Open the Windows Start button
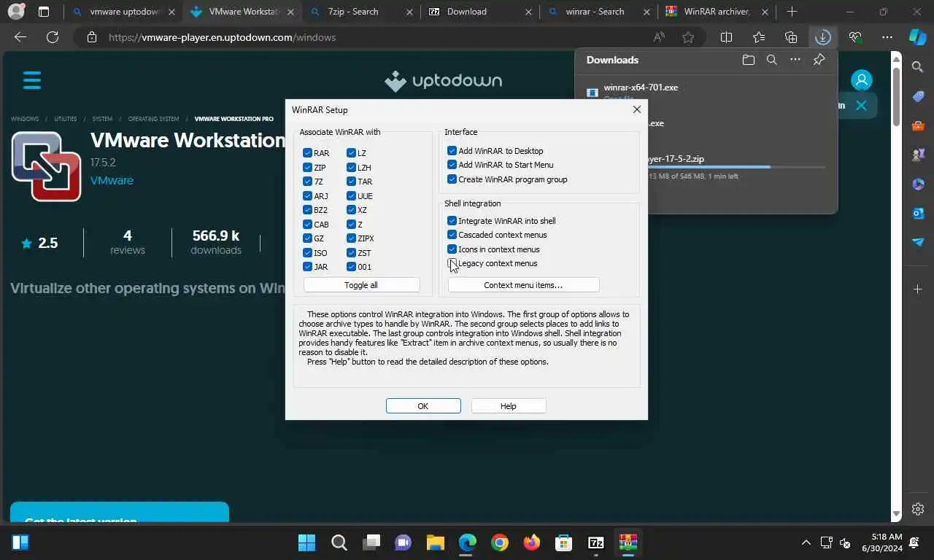Image resolution: width=934 pixels, height=560 pixels. coord(307,542)
